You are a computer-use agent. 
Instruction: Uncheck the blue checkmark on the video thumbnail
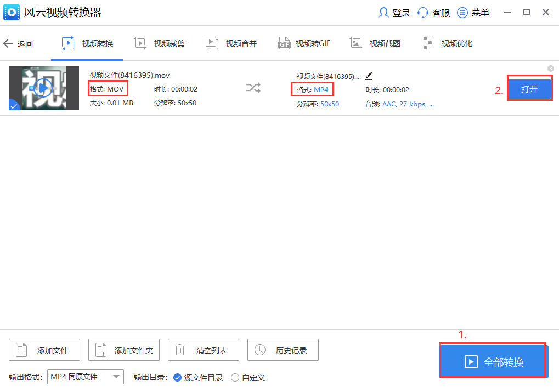[x=14, y=105]
